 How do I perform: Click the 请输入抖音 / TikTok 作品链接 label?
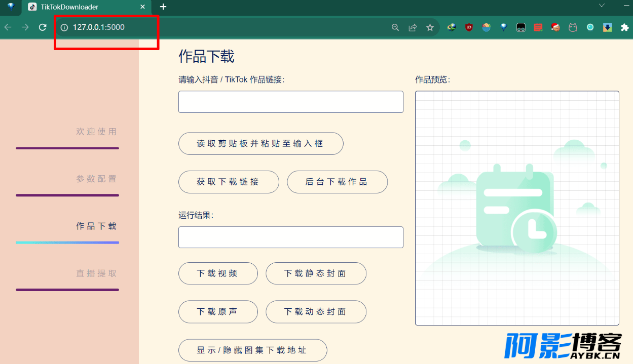click(232, 79)
